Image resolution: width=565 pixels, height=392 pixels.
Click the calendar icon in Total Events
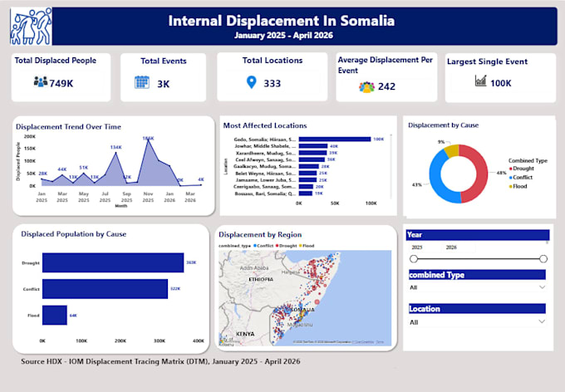pyautogui.click(x=142, y=82)
